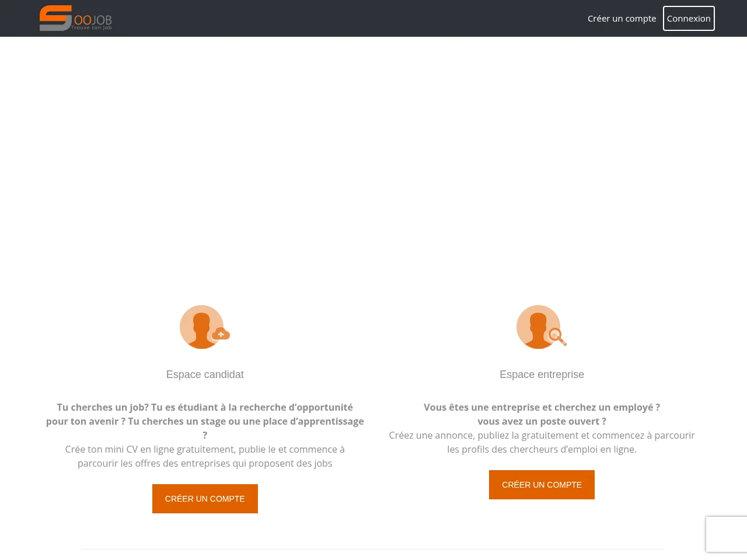Viewport: 747px width, 560px height.
Task: Select the company profile search icon
Action: (542, 327)
